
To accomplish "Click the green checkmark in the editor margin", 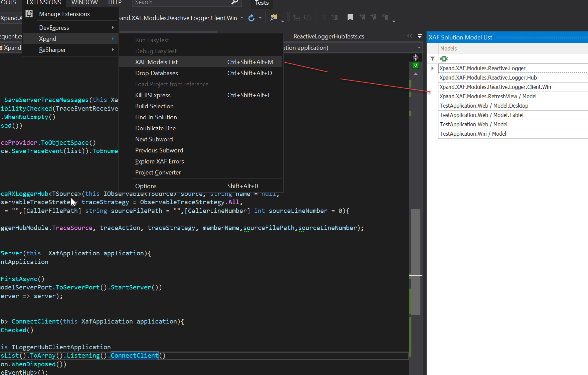I will coord(416,66).
